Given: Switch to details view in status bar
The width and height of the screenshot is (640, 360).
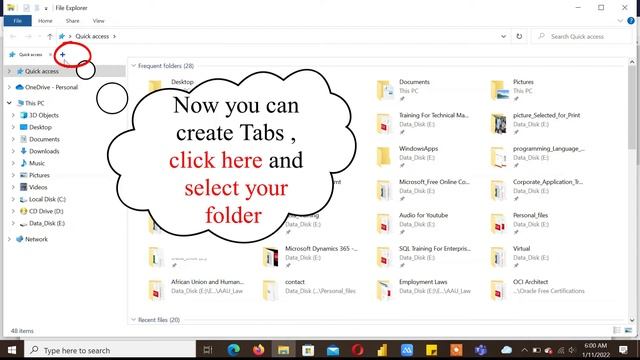Looking at the screenshot, I should coord(617,330).
